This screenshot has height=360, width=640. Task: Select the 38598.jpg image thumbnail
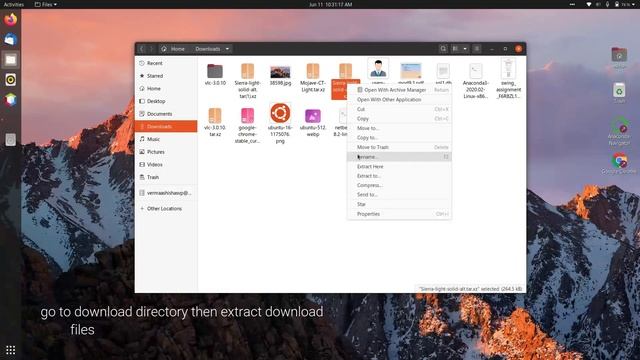[x=280, y=72]
